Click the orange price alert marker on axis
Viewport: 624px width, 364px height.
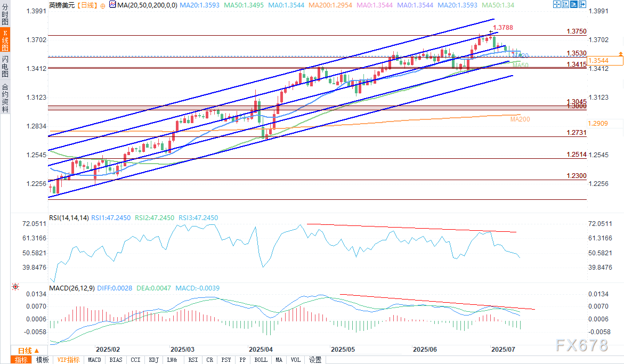click(620, 54)
